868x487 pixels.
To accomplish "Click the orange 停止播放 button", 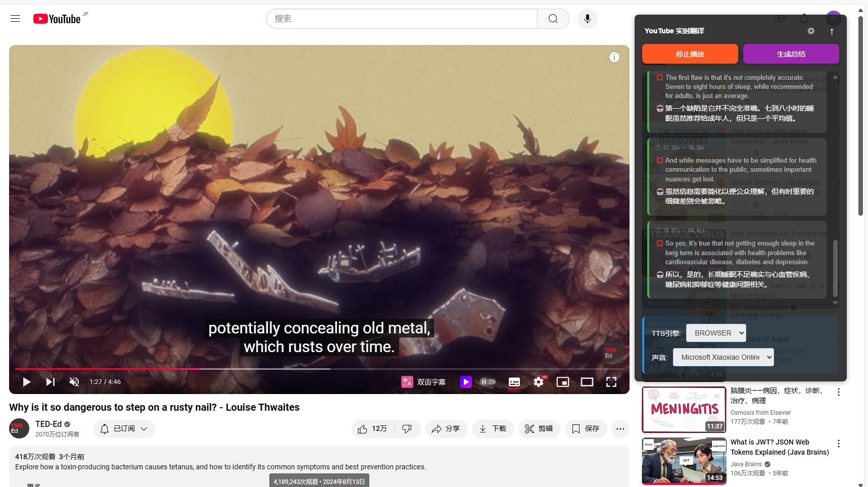I will pyautogui.click(x=690, y=54).
